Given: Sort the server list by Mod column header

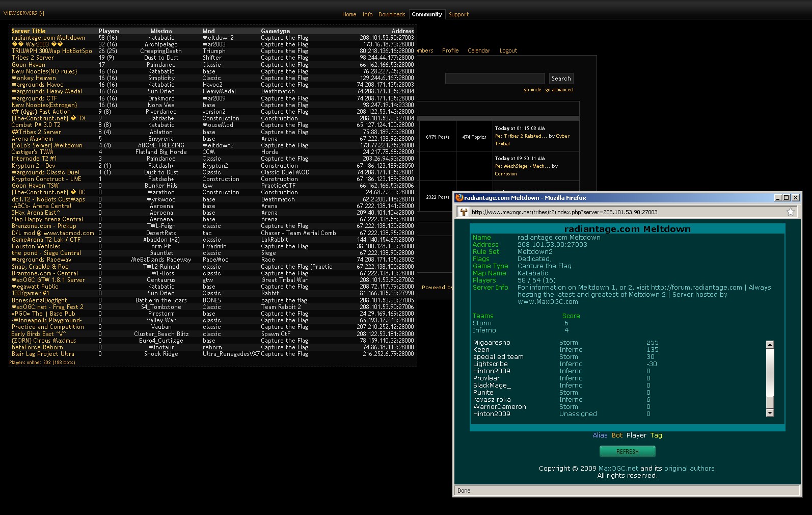Looking at the screenshot, I should pyautogui.click(x=208, y=31).
